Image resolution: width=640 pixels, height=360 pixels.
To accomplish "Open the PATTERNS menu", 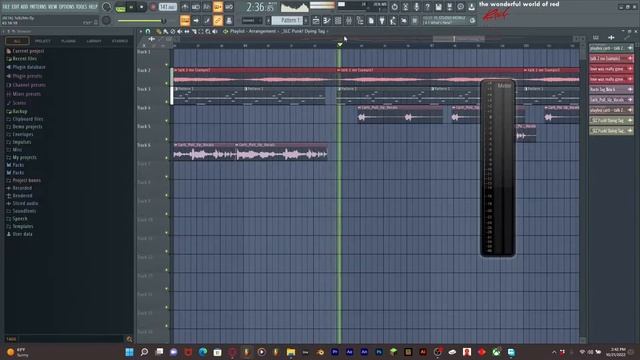I will [x=38, y=7].
